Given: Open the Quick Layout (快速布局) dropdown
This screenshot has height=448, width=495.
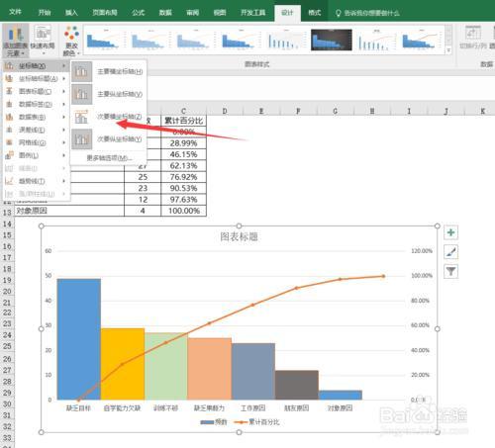Looking at the screenshot, I should pyautogui.click(x=43, y=41).
